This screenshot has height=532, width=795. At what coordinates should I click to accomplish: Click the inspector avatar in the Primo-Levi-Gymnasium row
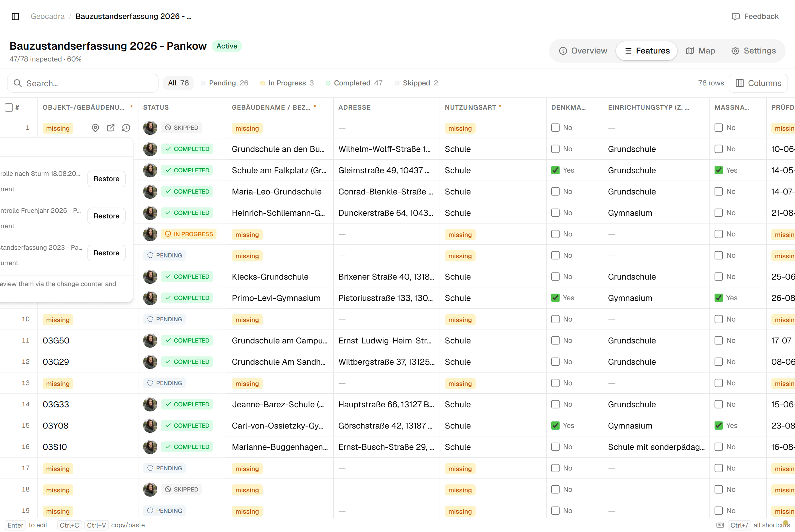pyautogui.click(x=150, y=298)
